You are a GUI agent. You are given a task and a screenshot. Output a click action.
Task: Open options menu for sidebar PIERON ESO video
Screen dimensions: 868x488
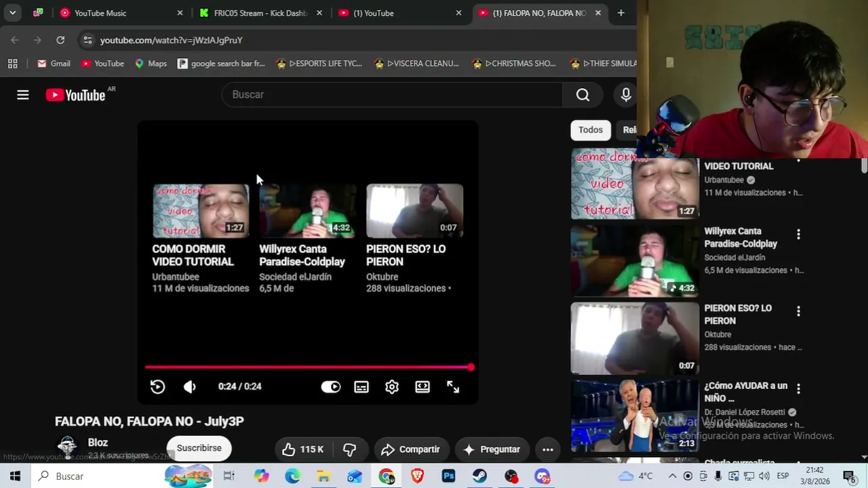[x=798, y=311]
